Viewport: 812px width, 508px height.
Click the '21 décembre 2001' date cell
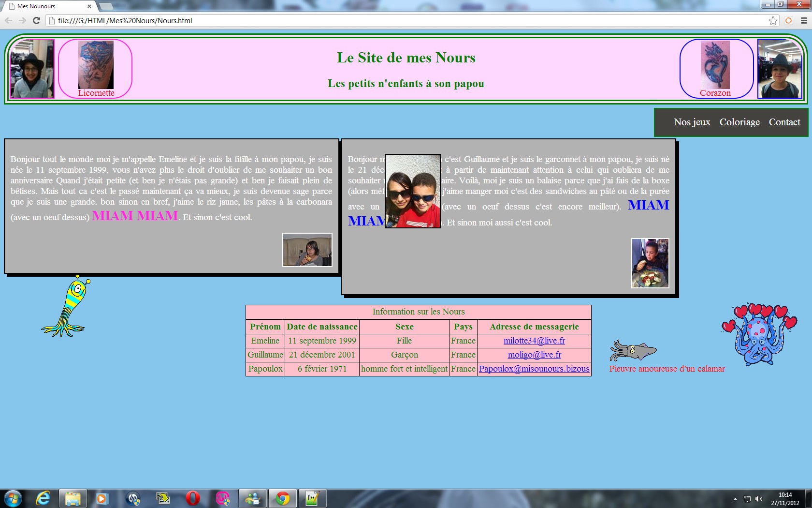click(322, 355)
